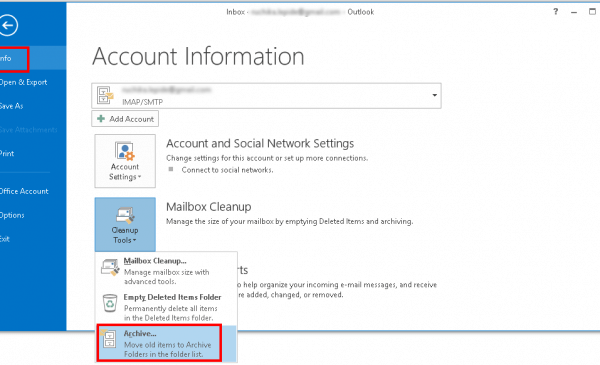Click the green plus Add Account icon
The height and width of the screenshot is (365, 600).
[x=101, y=119]
